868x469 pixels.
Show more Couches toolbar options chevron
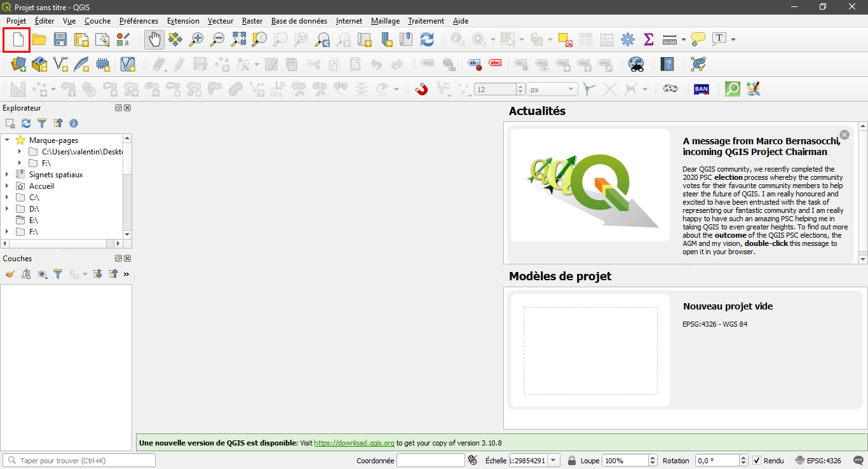[126, 275]
